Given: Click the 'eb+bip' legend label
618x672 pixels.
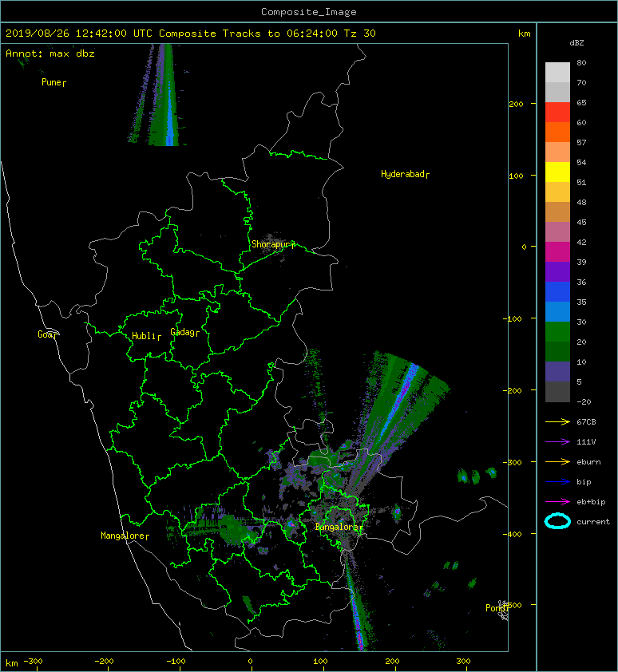Looking at the screenshot, I should click(591, 502).
